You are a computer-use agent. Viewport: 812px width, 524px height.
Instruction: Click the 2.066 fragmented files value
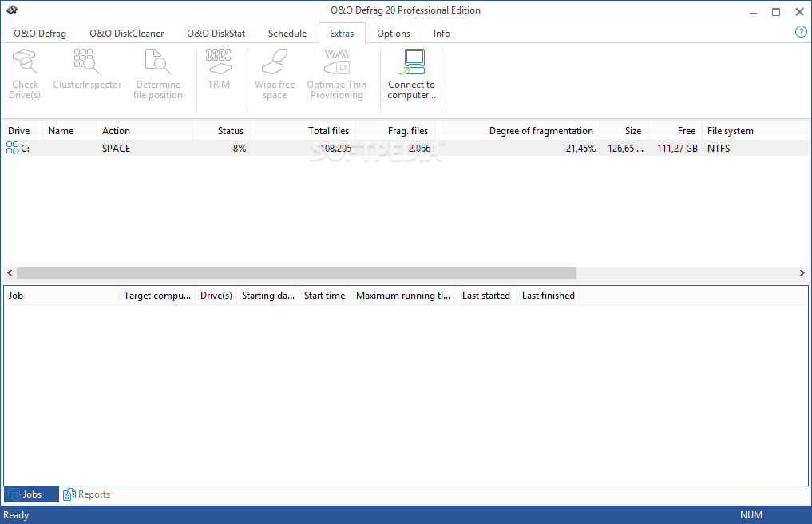point(419,149)
